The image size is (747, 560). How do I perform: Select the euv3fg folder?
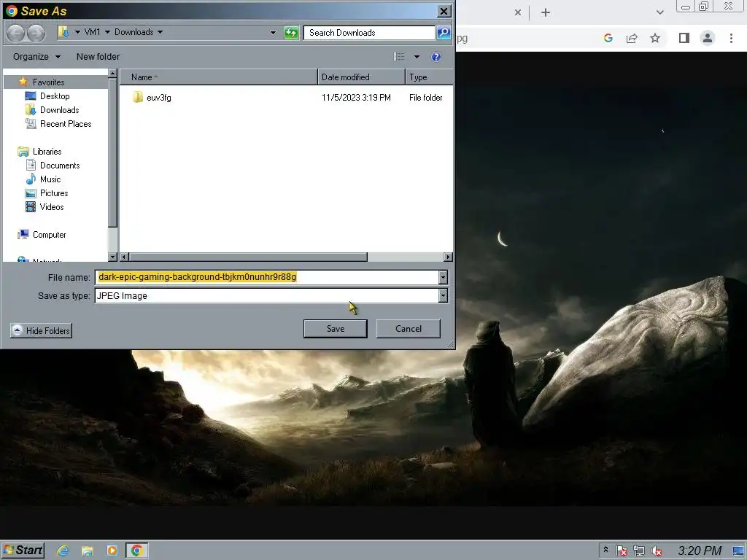point(158,98)
